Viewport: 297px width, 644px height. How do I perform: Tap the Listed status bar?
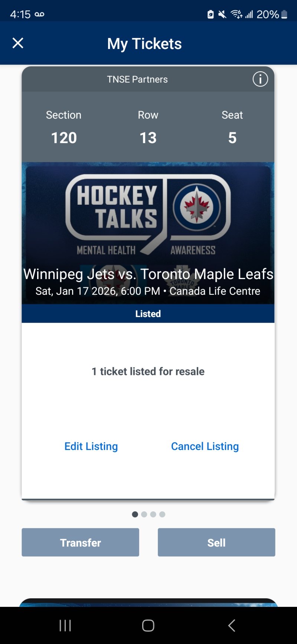148,314
